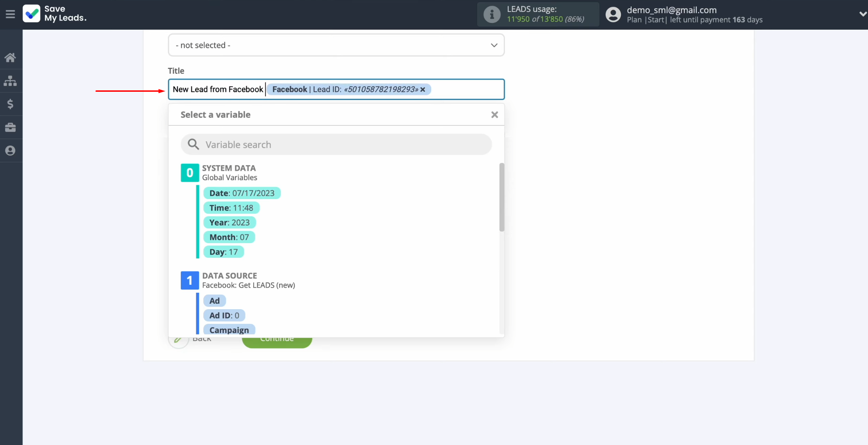Viewport: 868px width, 445px height.
Task: Click the LEADS usage counter text
Action: coord(545,19)
